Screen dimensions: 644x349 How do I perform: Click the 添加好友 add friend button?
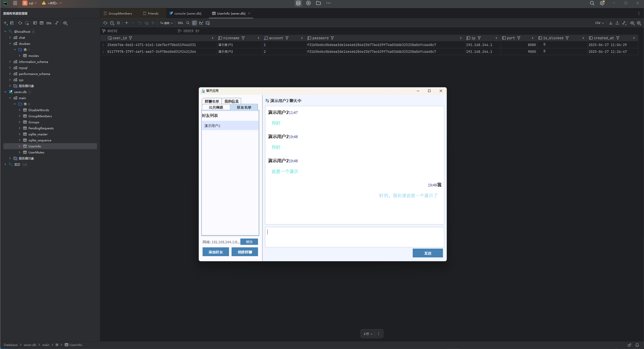pyautogui.click(x=216, y=252)
